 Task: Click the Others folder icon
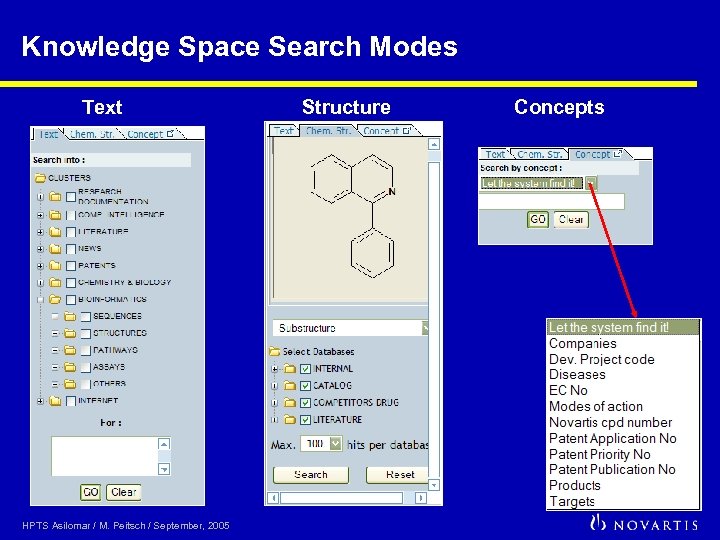(x=70, y=383)
